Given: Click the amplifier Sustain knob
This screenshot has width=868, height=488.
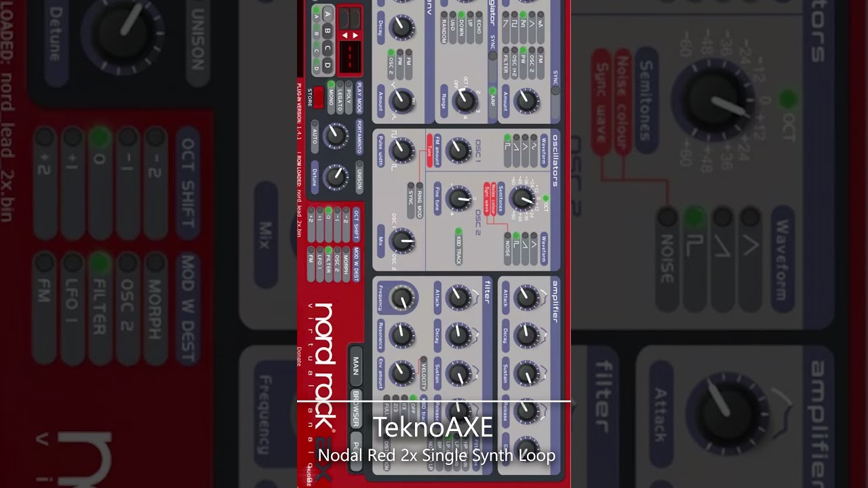Looking at the screenshot, I should coord(526,372).
